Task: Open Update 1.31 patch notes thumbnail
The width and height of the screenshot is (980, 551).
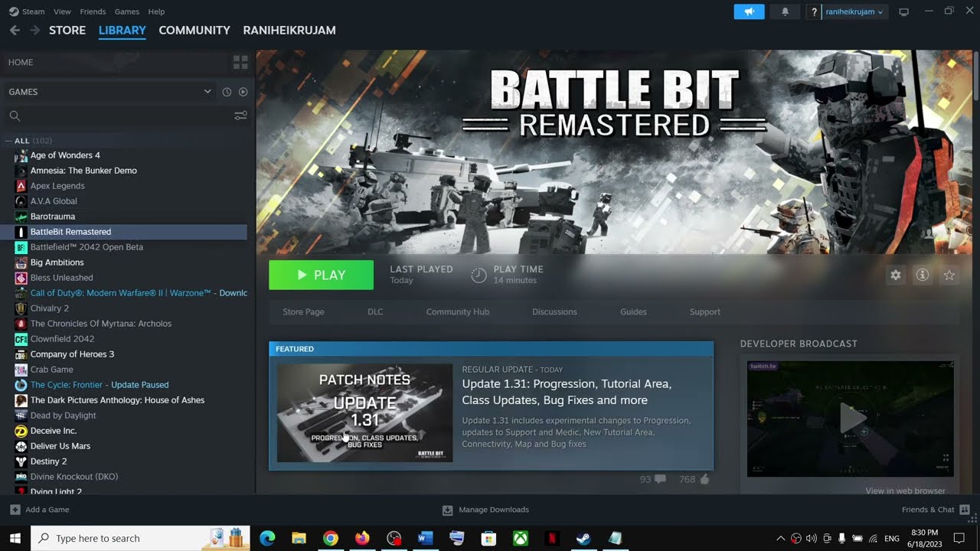Action: click(x=364, y=413)
